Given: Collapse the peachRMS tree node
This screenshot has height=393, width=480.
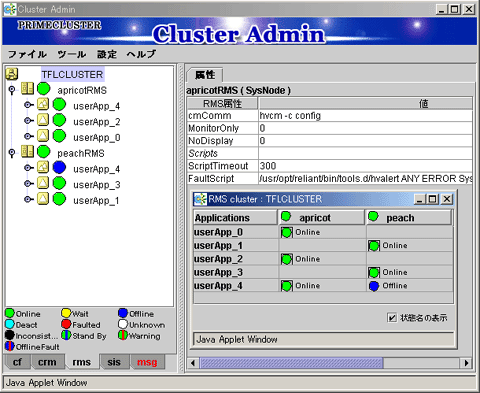Looking at the screenshot, I should point(12,153).
